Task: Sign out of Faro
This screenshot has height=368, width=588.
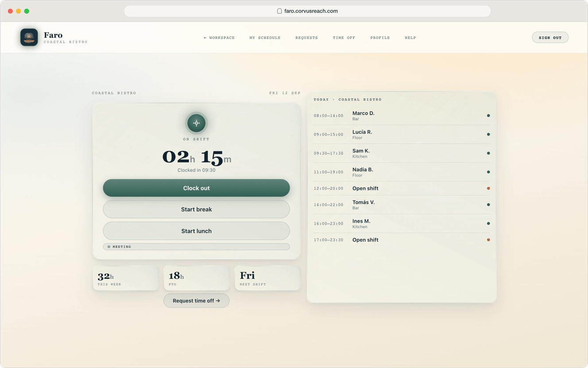Action: [550, 38]
